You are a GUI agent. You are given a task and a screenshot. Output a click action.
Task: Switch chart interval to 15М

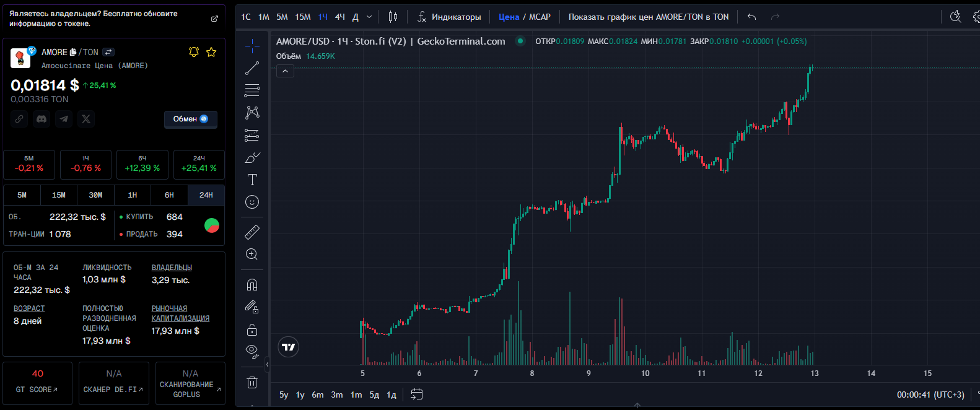point(303,17)
